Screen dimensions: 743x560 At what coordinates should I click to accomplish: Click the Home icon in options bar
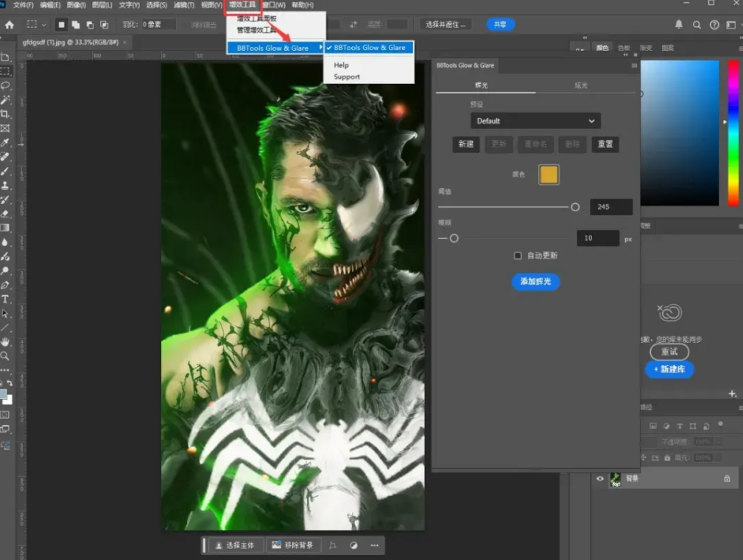(10, 24)
